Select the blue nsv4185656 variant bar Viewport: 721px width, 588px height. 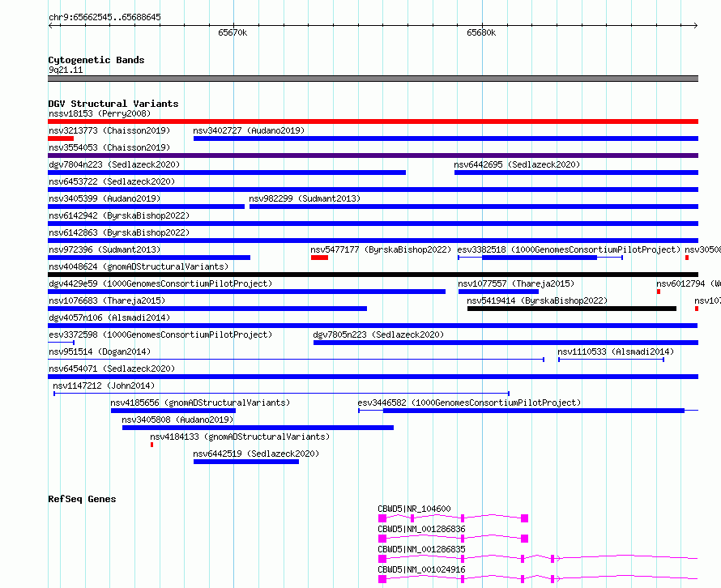(173, 411)
